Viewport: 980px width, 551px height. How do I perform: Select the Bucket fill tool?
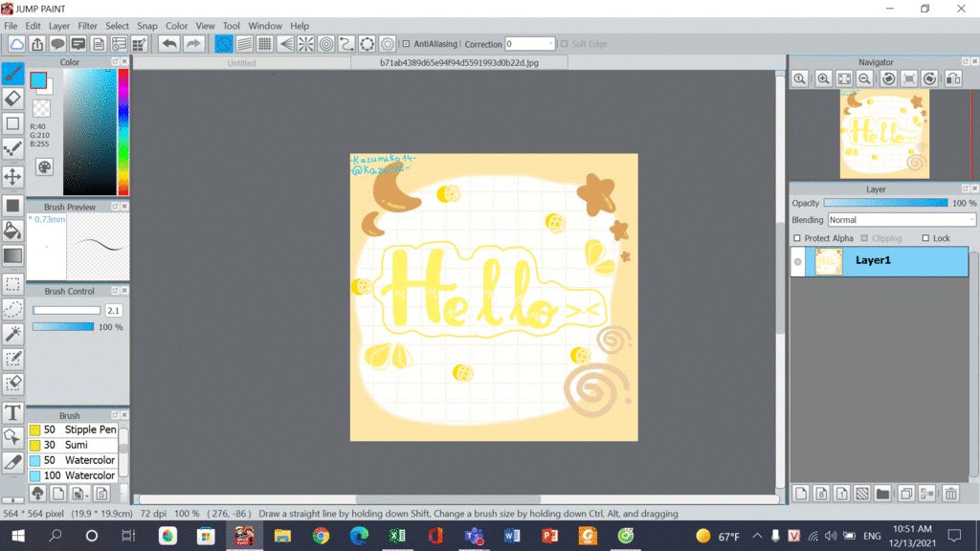[12, 231]
